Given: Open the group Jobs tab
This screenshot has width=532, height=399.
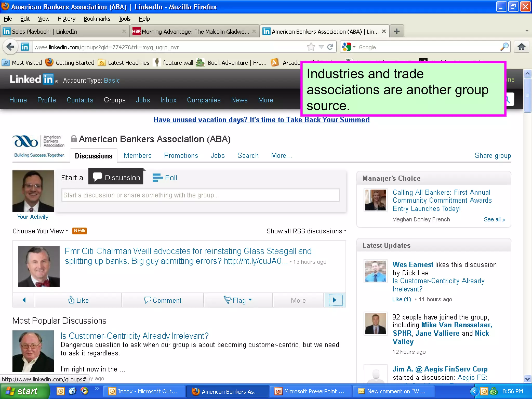Looking at the screenshot, I should [218, 156].
